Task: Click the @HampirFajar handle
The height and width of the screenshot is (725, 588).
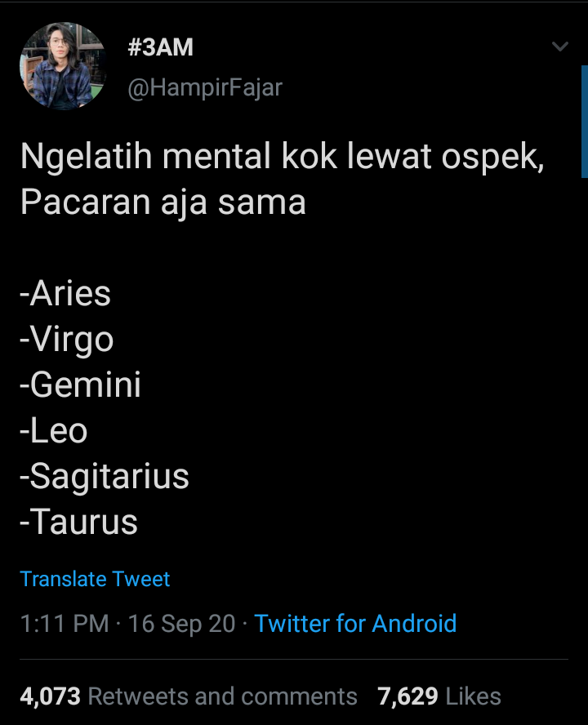Action: [204, 87]
